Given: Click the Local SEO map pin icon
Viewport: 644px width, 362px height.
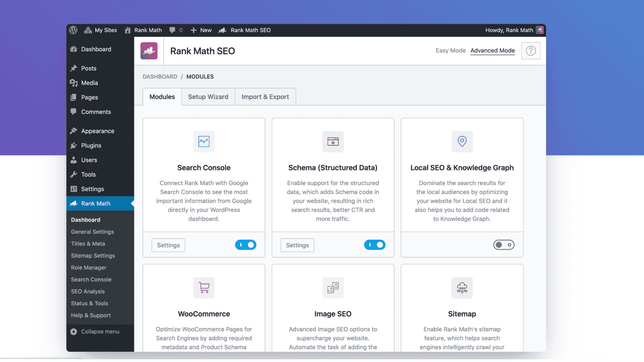Looking at the screenshot, I should tap(462, 141).
